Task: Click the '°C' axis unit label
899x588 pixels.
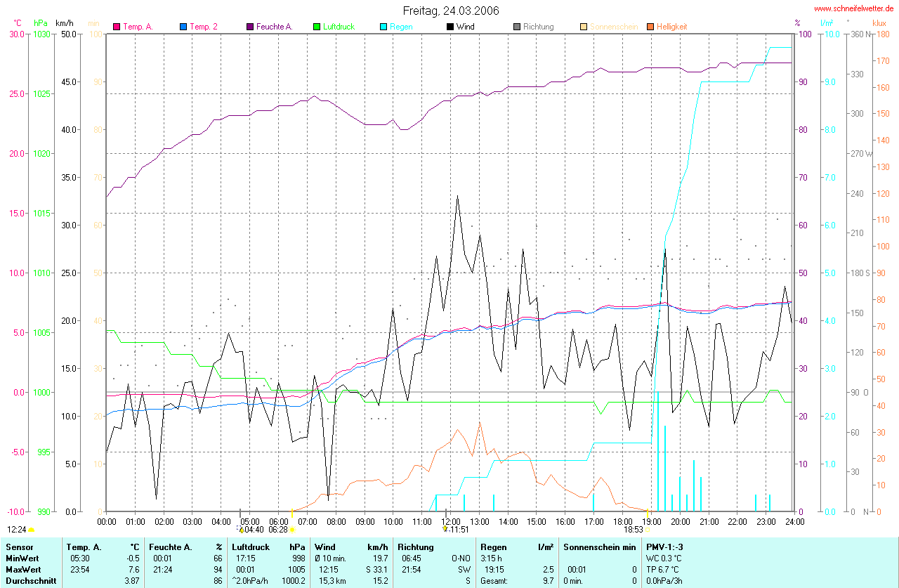Action: [x=18, y=23]
